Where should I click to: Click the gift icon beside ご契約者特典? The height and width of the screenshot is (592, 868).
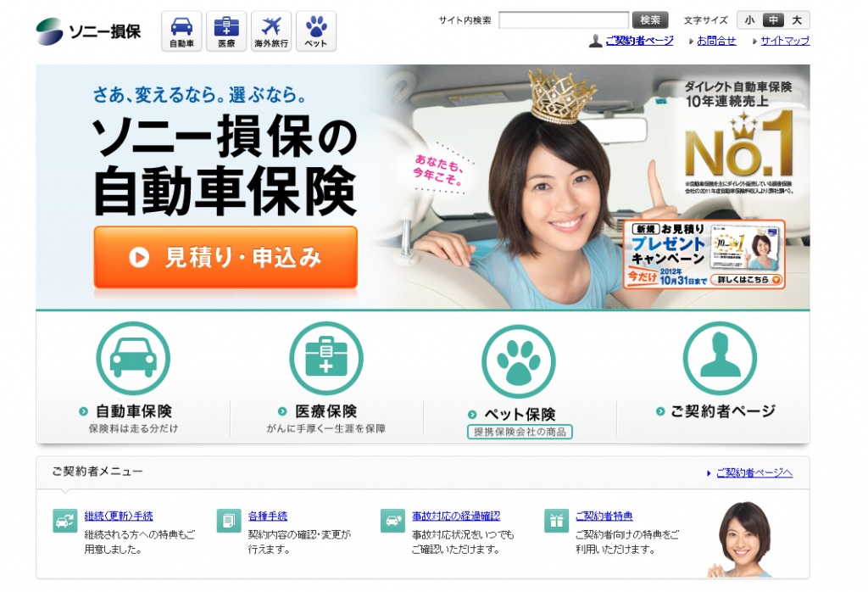point(556,521)
